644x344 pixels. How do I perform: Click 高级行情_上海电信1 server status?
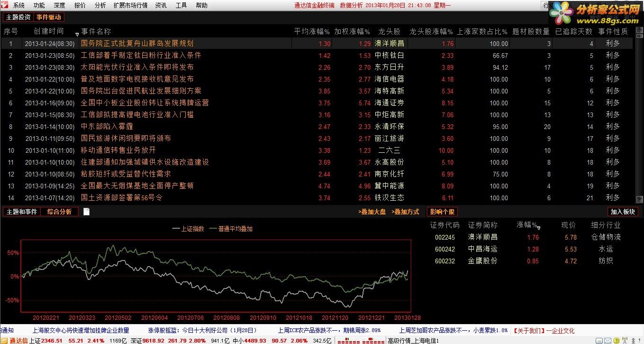(413, 340)
